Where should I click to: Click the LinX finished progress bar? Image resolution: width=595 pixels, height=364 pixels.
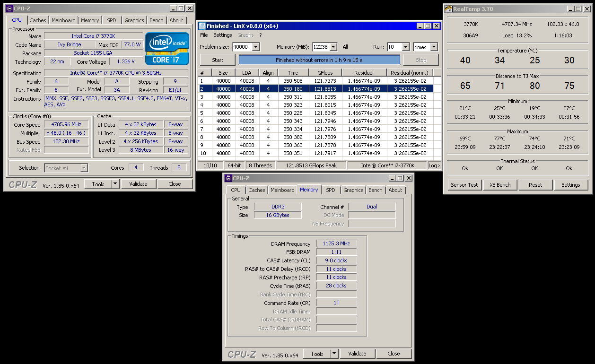319,60
